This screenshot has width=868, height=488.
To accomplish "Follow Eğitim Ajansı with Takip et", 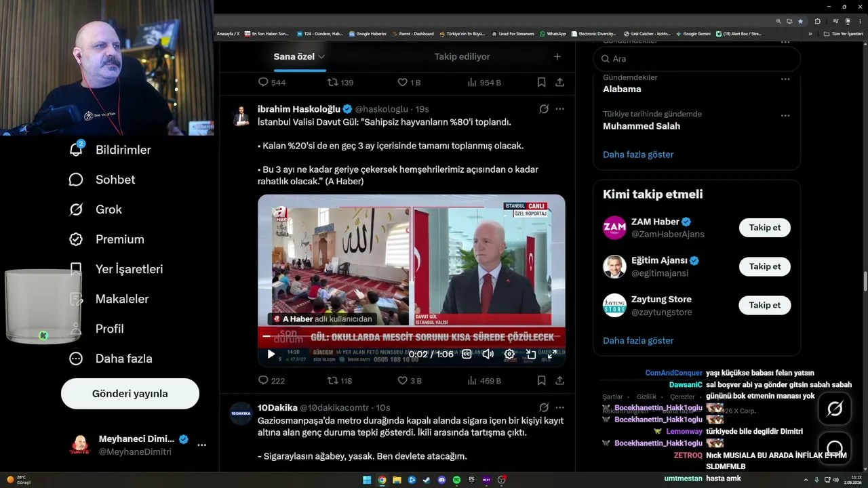I will click(x=765, y=266).
